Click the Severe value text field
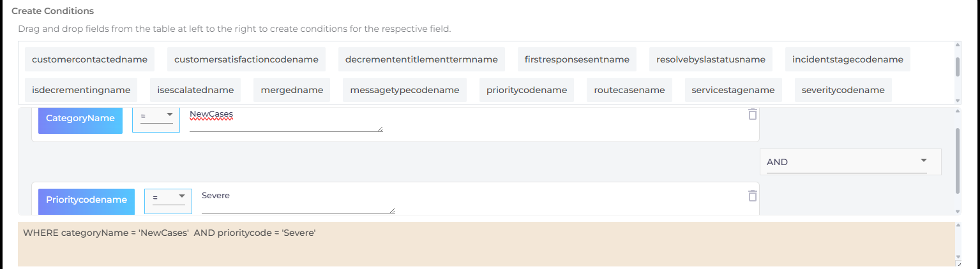This screenshot has height=269, width=980. pyautogui.click(x=298, y=201)
